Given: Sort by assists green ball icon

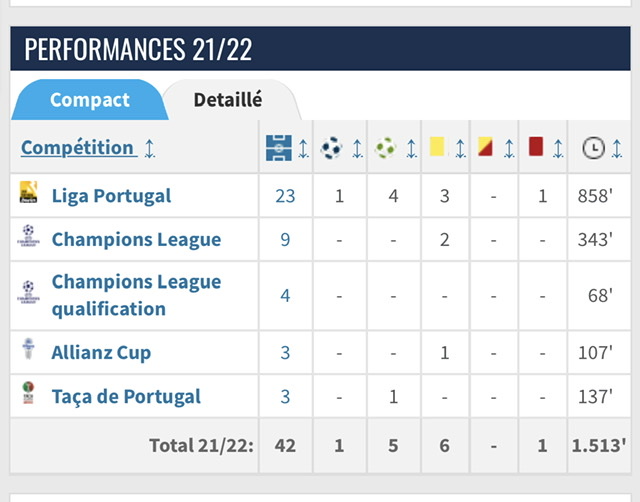Looking at the screenshot, I should point(385,148).
